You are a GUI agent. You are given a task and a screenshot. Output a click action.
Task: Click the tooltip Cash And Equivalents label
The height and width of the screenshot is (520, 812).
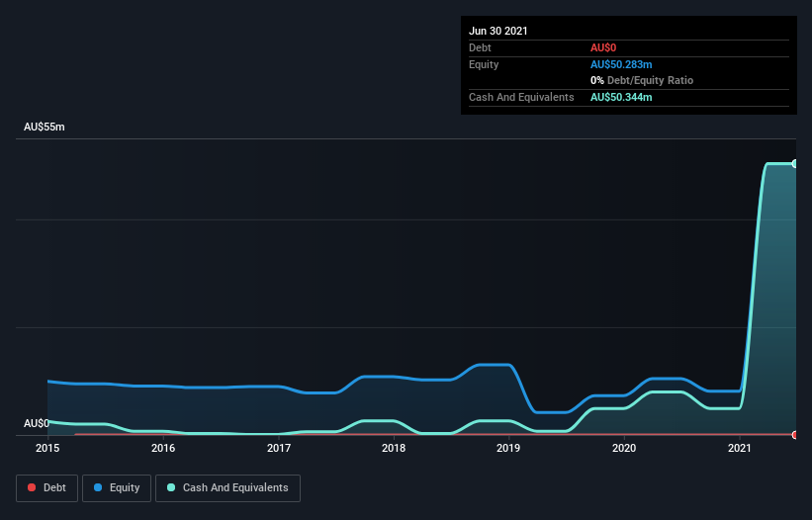[x=521, y=97]
